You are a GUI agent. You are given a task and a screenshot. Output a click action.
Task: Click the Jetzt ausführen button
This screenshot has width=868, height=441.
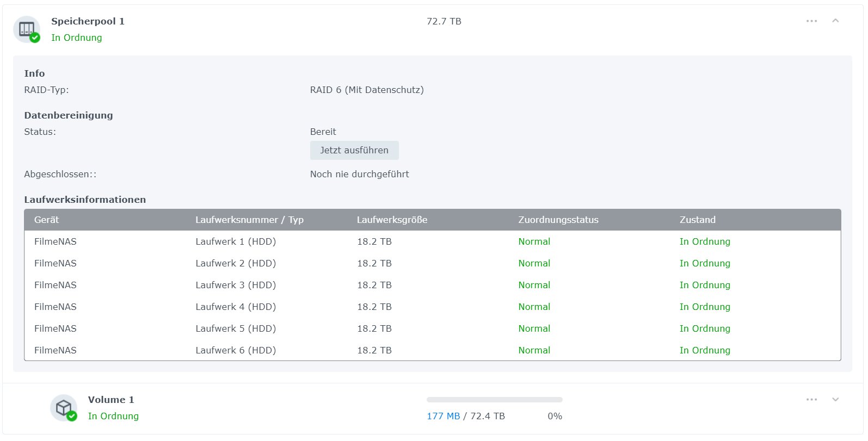[x=354, y=151]
